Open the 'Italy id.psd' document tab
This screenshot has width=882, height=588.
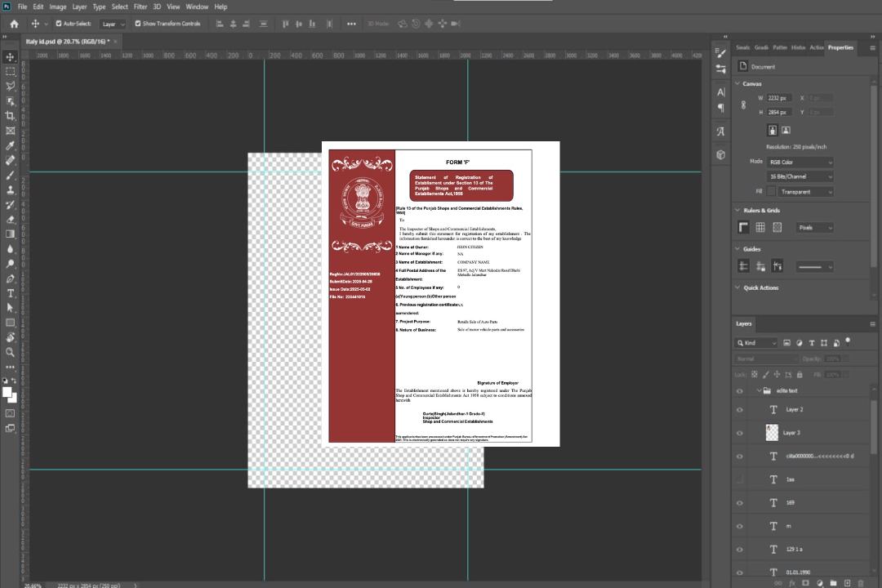pos(68,42)
